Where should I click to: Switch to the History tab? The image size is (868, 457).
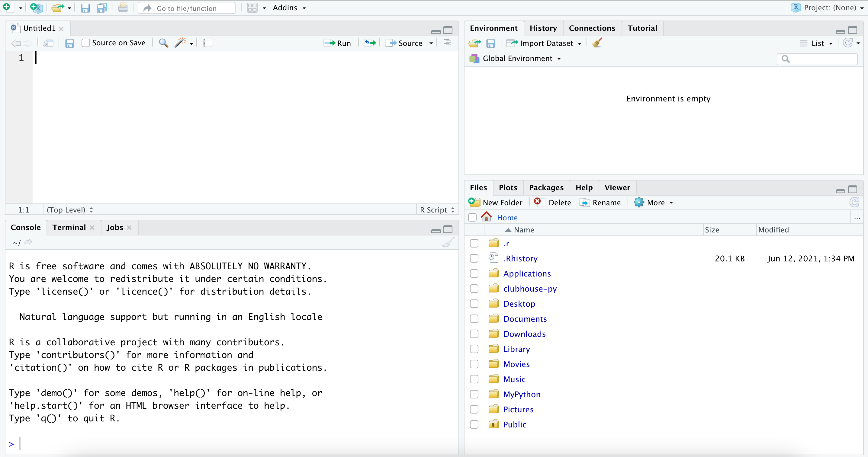click(543, 28)
